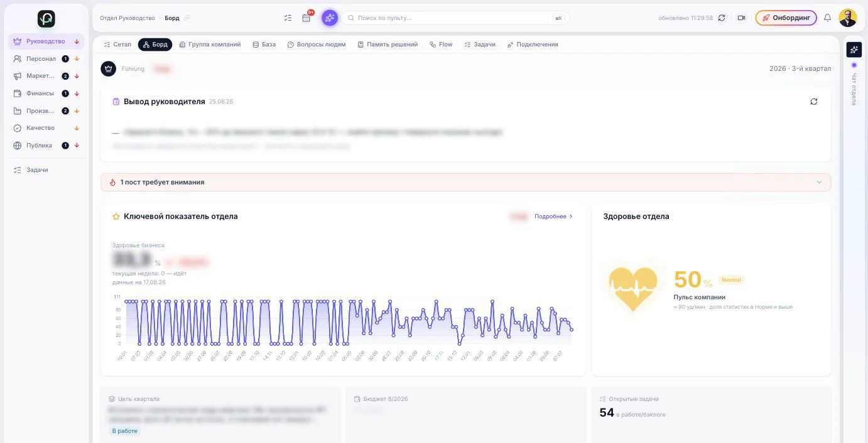Viewport: 868px width, 443px height.
Task: Launch the purple AI sparkle button beside search
Action: [330, 18]
